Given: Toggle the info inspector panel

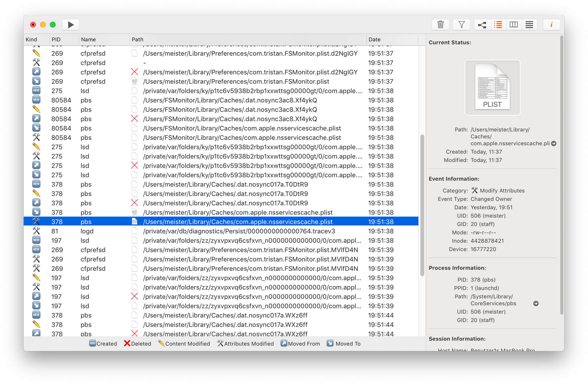Looking at the screenshot, I should [551, 25].
